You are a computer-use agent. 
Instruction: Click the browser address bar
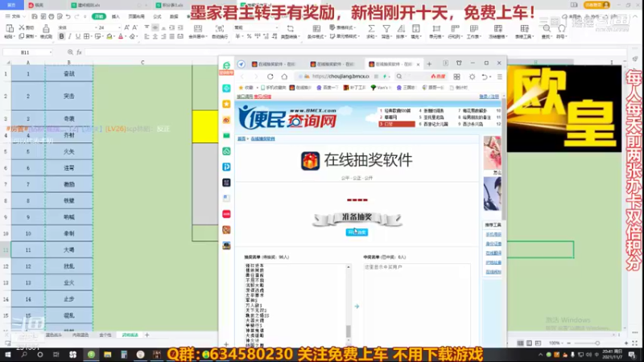[x=341, y=76]
